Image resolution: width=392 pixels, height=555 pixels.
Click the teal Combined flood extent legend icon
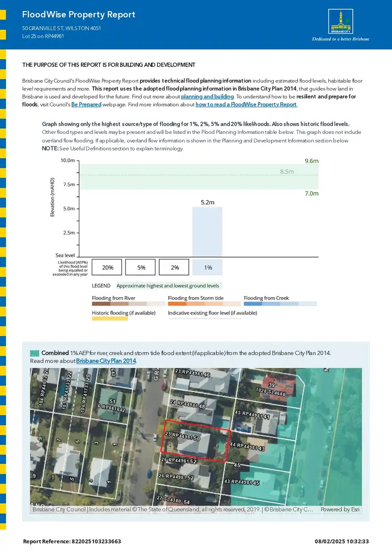(34, 353)
